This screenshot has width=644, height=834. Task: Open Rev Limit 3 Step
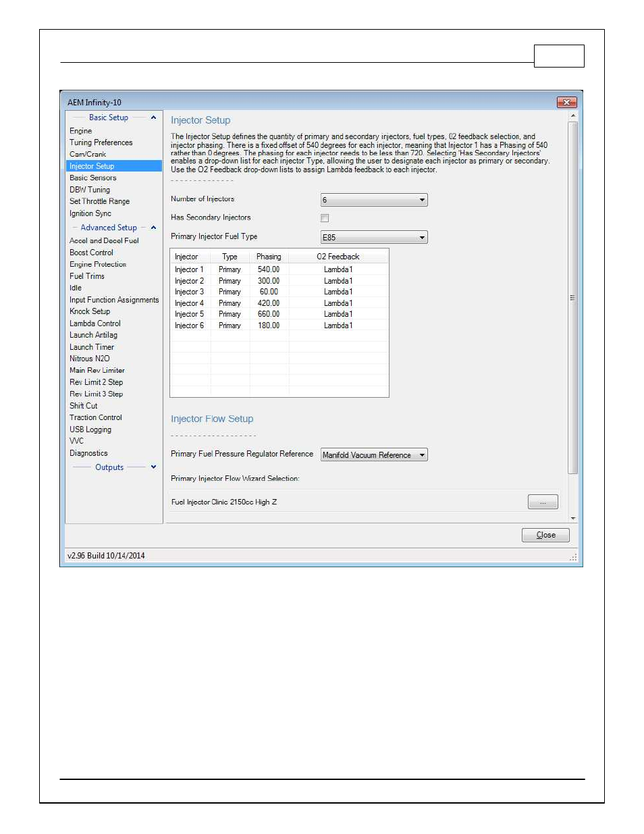coord(97,394)
